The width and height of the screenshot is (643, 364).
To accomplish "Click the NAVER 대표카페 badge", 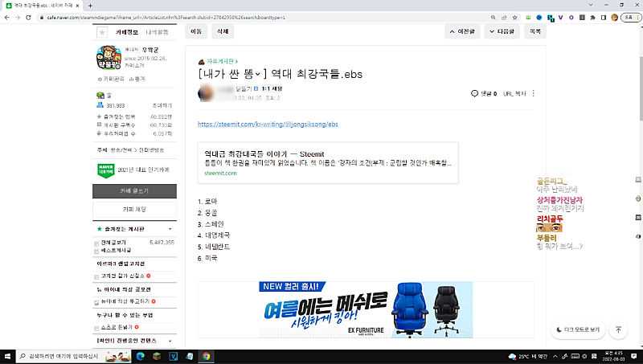I will tap(106, 170).
